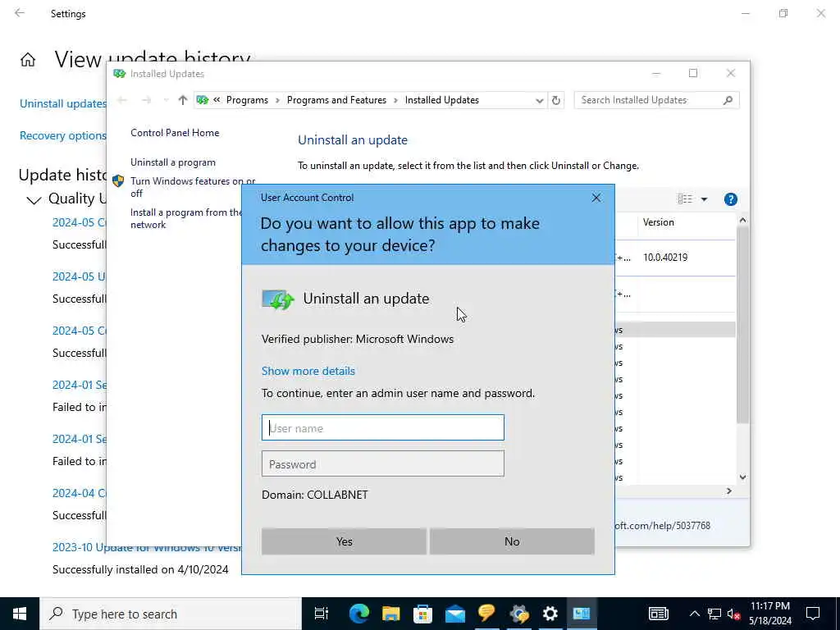Click the search magnifier icon

(728, 100)
